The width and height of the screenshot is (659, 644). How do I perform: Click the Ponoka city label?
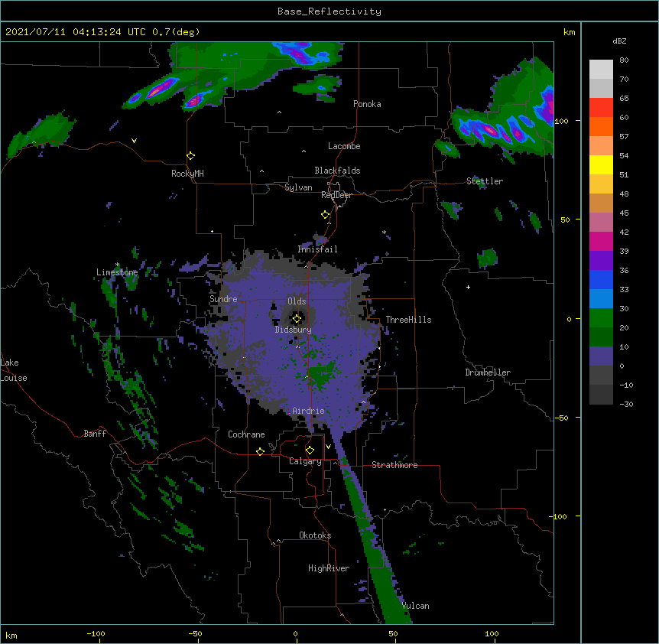[367, 104]
